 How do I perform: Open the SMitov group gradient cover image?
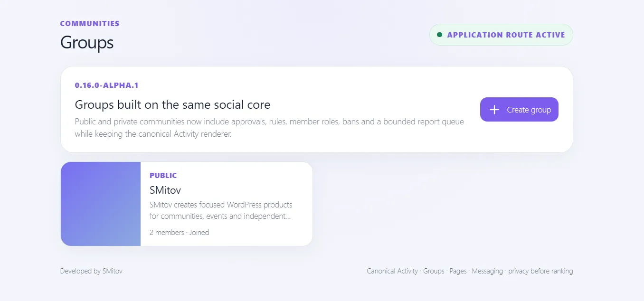click(x=101, y=204)
